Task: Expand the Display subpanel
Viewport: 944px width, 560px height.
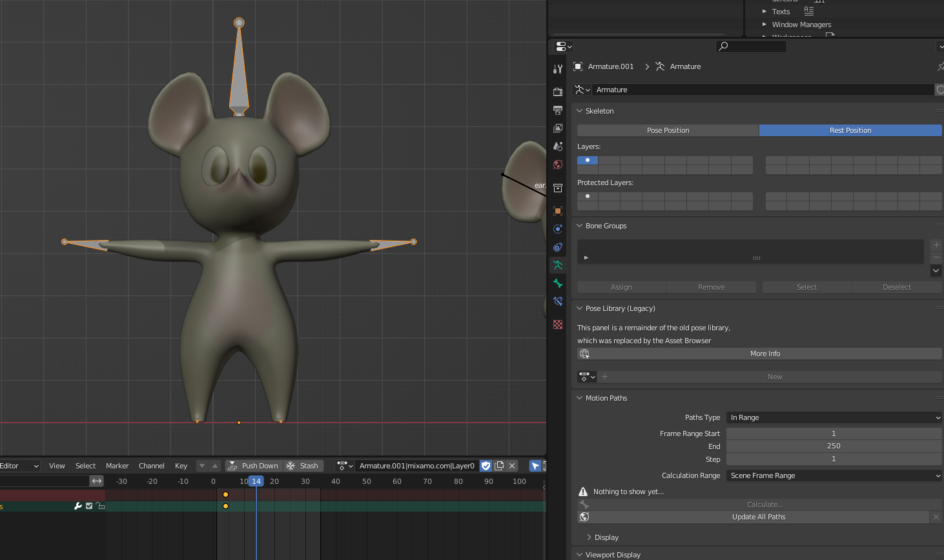Action: click(x=606, y=537)
